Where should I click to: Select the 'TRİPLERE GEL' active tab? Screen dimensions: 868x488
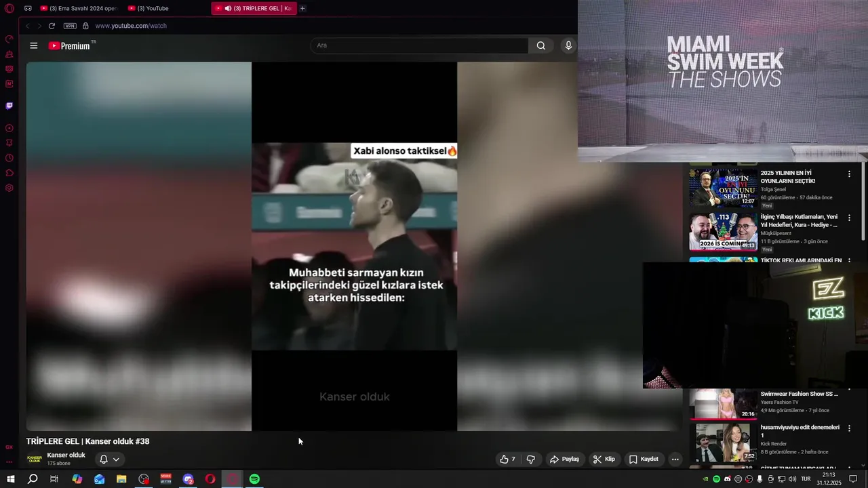(254, 9)
